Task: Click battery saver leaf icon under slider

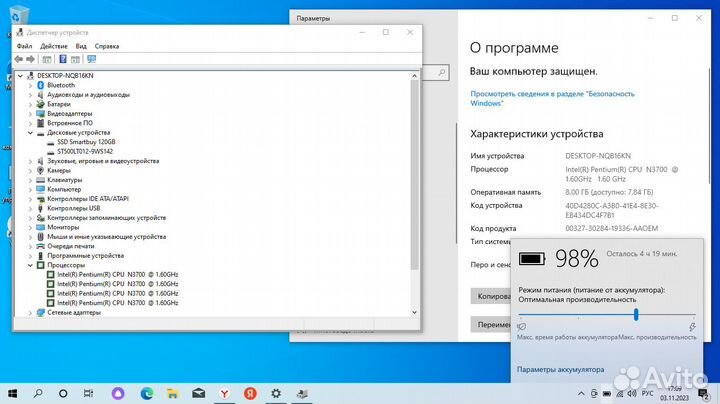Action: (x=522, y=327)
